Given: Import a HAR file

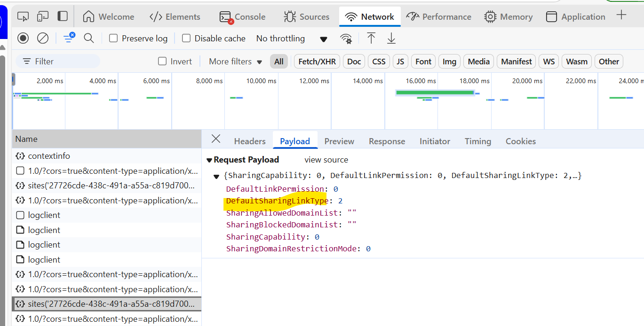Looking at the screenshot, I should coord(371,38).
